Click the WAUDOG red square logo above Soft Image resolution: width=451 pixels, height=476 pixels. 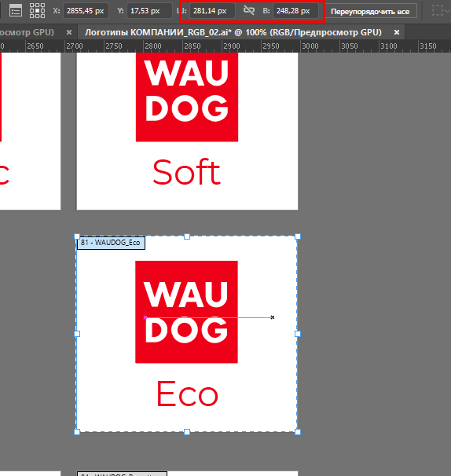click(187, 97)
